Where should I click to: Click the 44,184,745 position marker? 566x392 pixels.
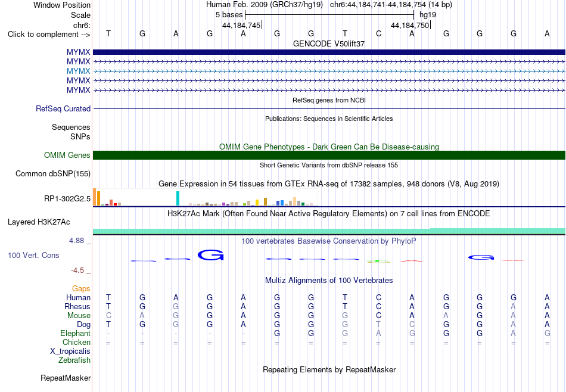tap(241, 25)
